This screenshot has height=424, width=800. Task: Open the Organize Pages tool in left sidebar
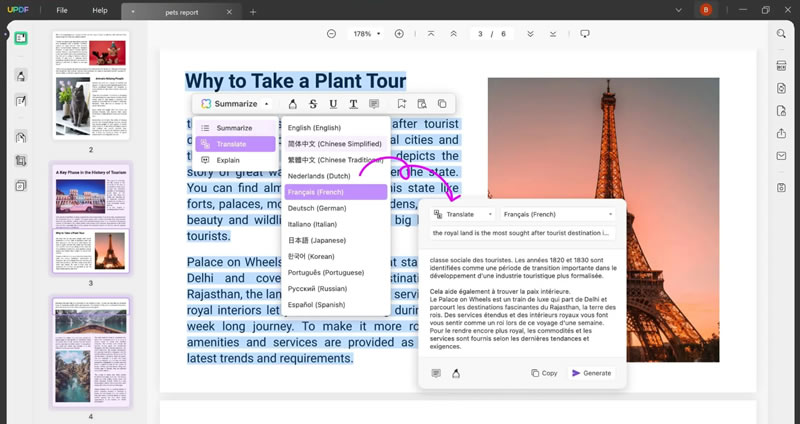coord(21,137)
